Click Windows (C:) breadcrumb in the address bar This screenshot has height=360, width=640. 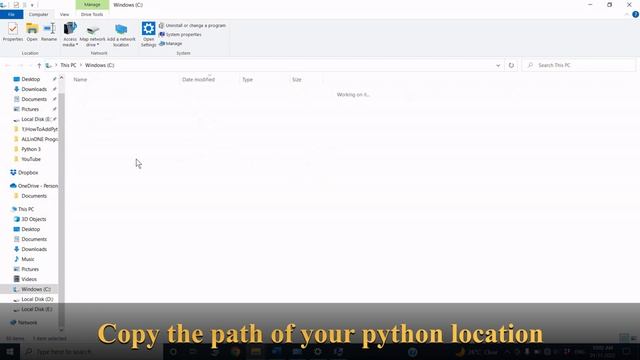[x=100, y=65]
